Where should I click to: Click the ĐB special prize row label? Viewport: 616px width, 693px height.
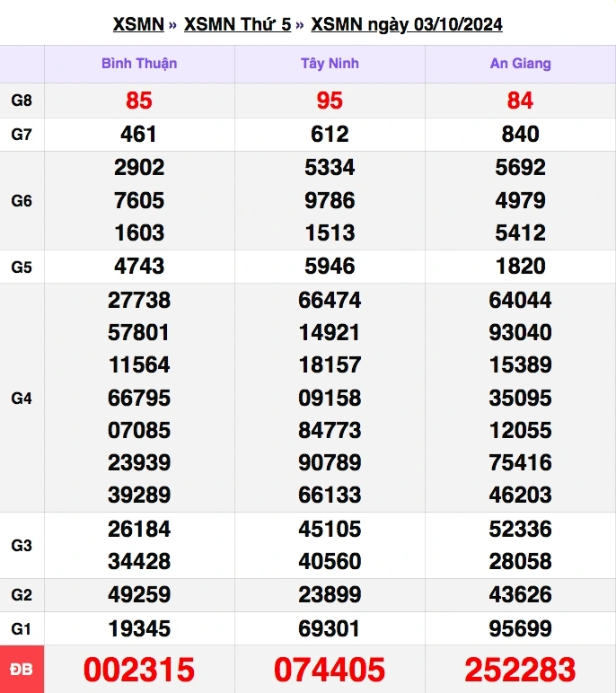pyautogui.click(x=22, y=670)
